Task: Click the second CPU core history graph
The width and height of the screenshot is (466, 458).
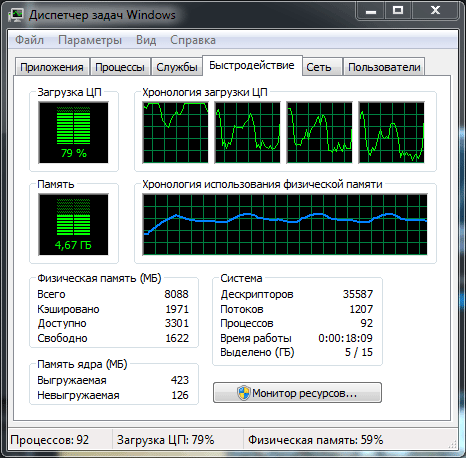Action: point(247,133)
